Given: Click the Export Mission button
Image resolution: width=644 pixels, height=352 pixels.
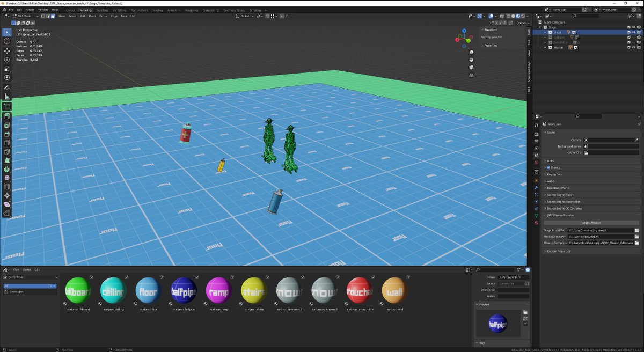Looking at the screenshot, I should [x=591, y=223].
